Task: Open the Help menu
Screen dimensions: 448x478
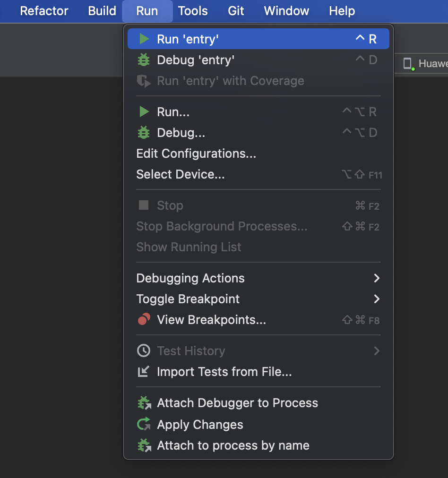Action: click(342, 11)
